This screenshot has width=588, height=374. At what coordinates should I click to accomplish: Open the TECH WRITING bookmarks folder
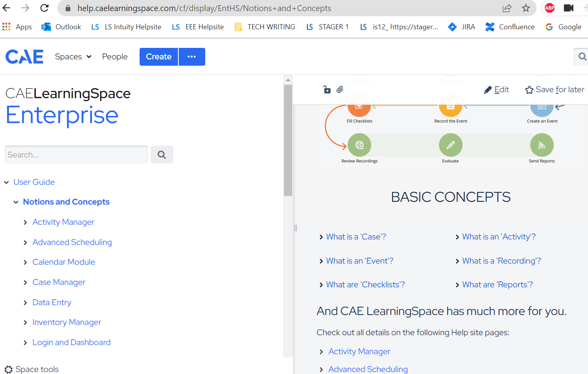tap(265, 27)
